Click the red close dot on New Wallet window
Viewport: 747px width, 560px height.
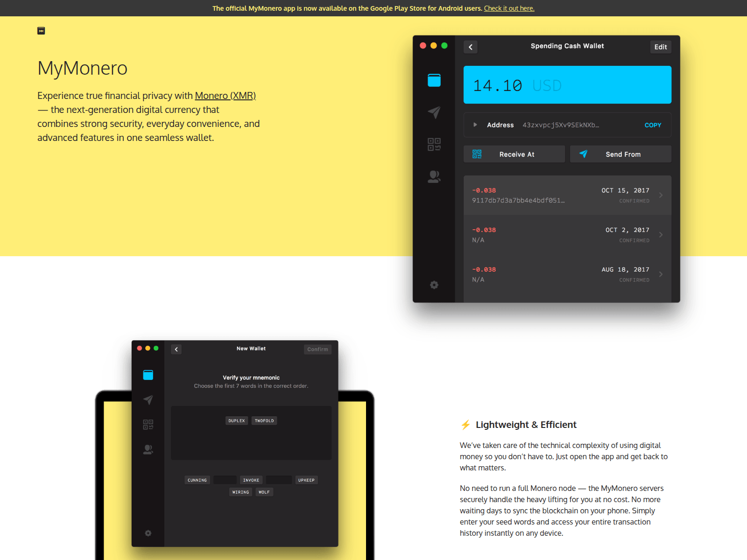(140, 348)
